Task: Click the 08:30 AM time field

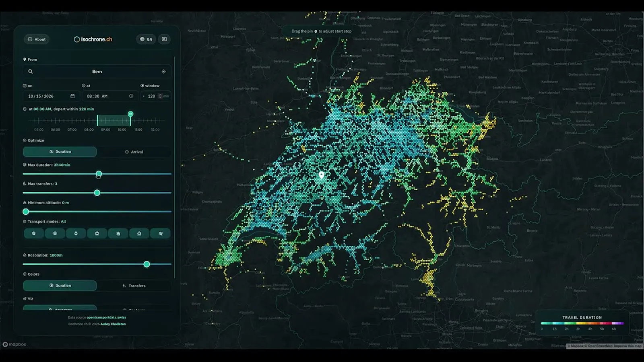Action: pyautogui.click(x=109, y=96)
